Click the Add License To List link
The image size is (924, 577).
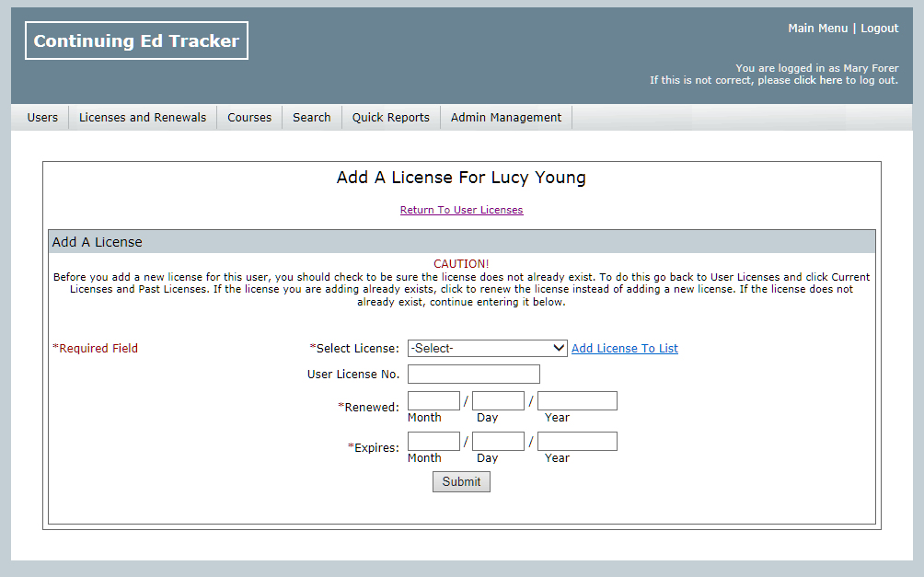click(625, 348)
